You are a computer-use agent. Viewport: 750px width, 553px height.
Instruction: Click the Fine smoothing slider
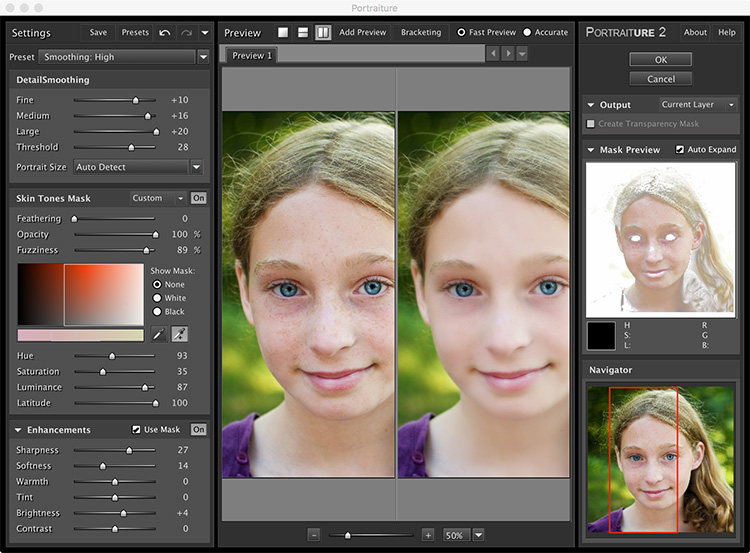pyautogui.click(x=115, y=100)
